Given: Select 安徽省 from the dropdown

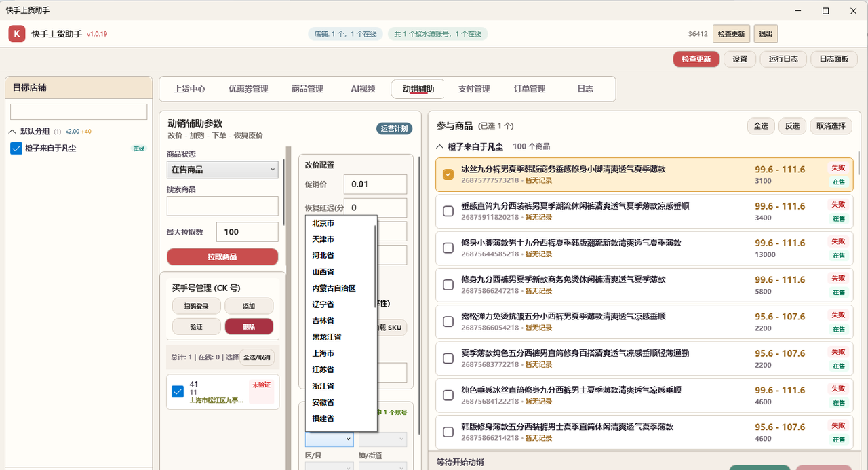Looking at the screenshot, I should [341, 402].
